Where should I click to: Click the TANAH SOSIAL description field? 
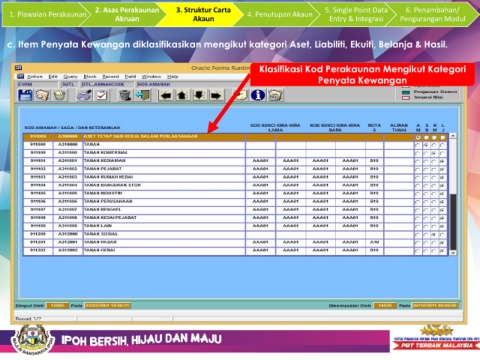coord(164,234)
